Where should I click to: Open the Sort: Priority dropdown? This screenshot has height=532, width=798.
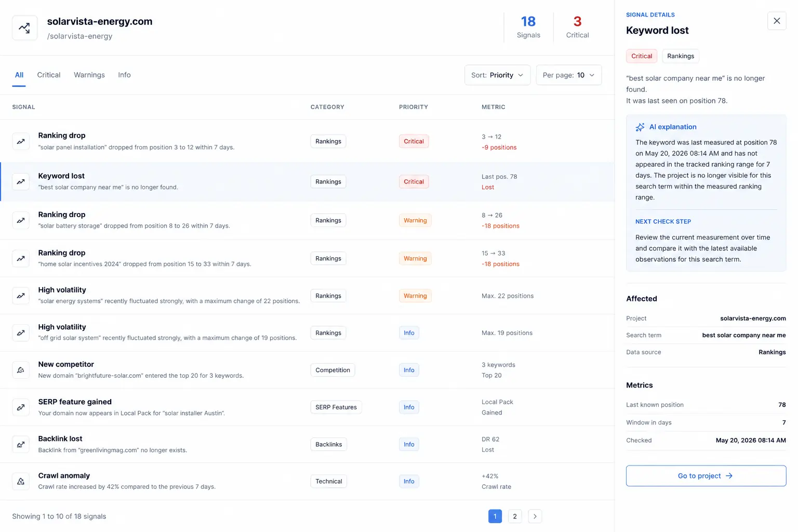point(497,75)
